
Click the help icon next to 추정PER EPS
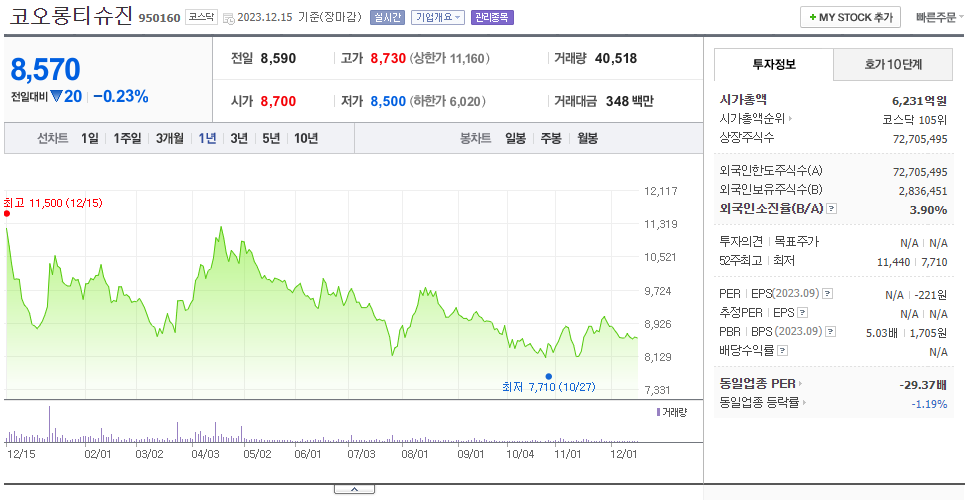coord(802,313)
